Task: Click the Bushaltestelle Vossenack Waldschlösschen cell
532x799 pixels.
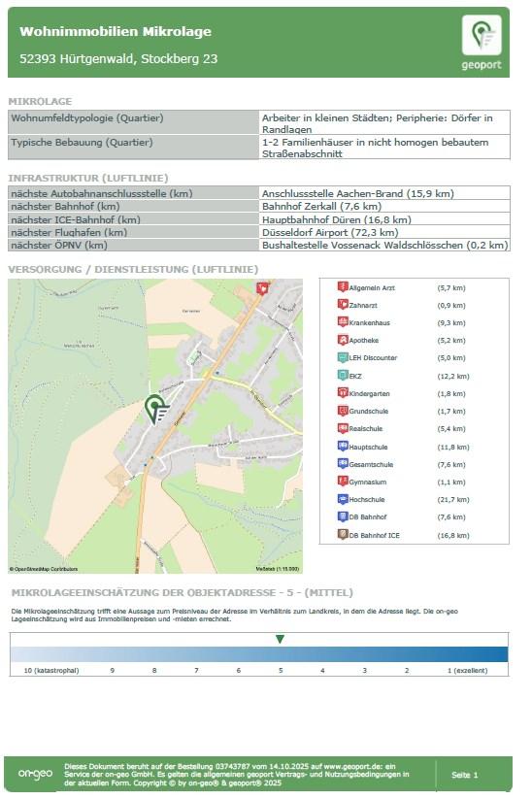Action: click(384, 245)
